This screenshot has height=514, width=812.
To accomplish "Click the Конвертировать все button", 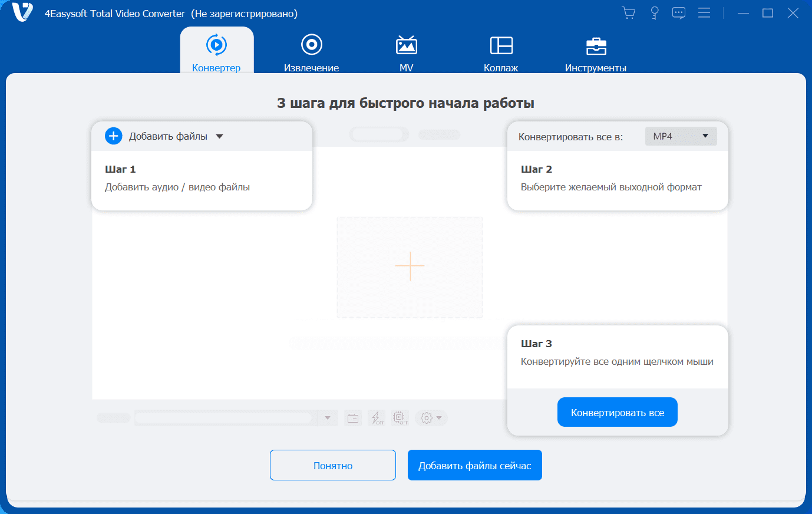I will (x=618, y=413).
